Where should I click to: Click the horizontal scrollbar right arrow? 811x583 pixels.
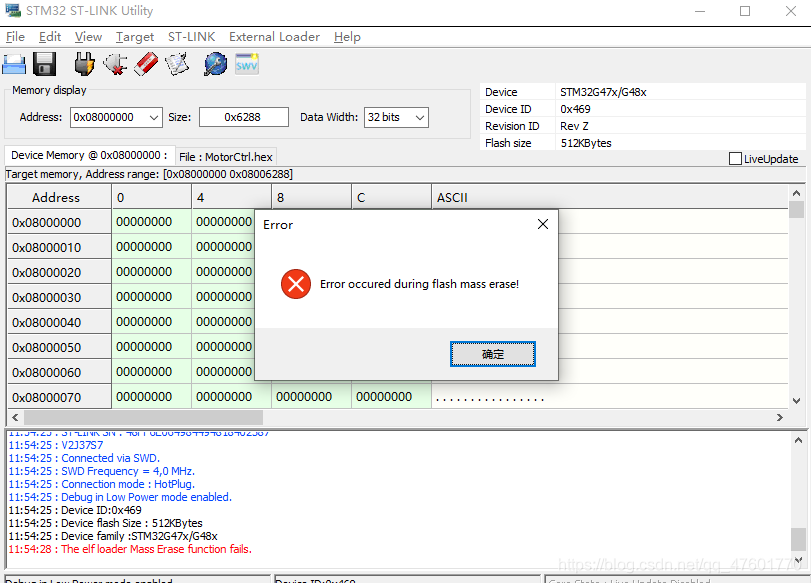pyautogui.click(x=779, y=417)
